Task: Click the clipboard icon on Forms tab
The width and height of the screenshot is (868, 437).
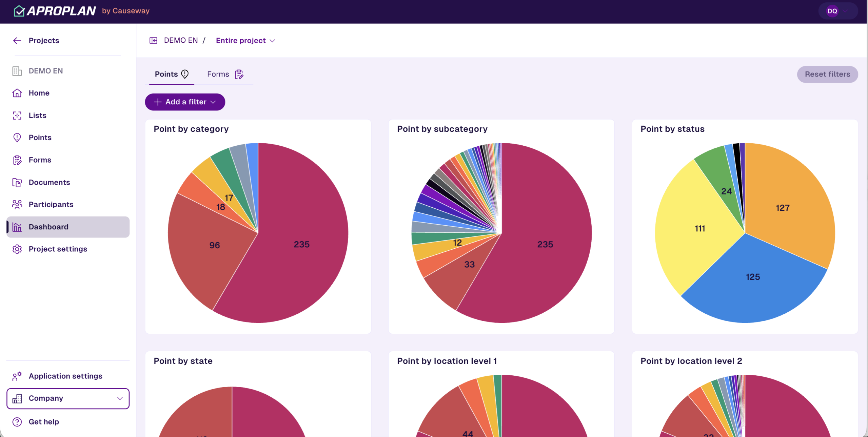Action: [239, 74]
